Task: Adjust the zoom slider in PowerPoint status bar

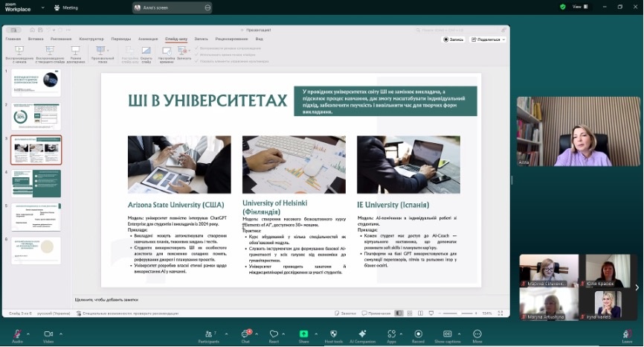Action: [458, 313]
